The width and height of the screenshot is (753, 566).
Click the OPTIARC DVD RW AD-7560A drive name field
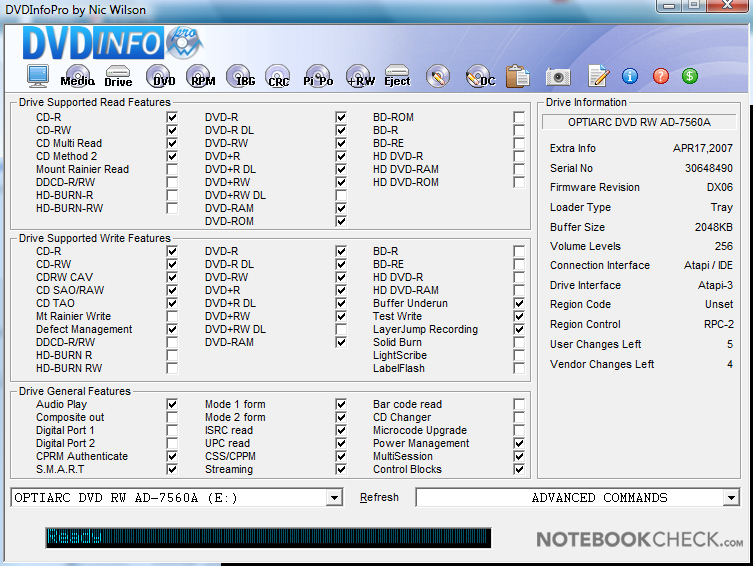tap(639, 122)
